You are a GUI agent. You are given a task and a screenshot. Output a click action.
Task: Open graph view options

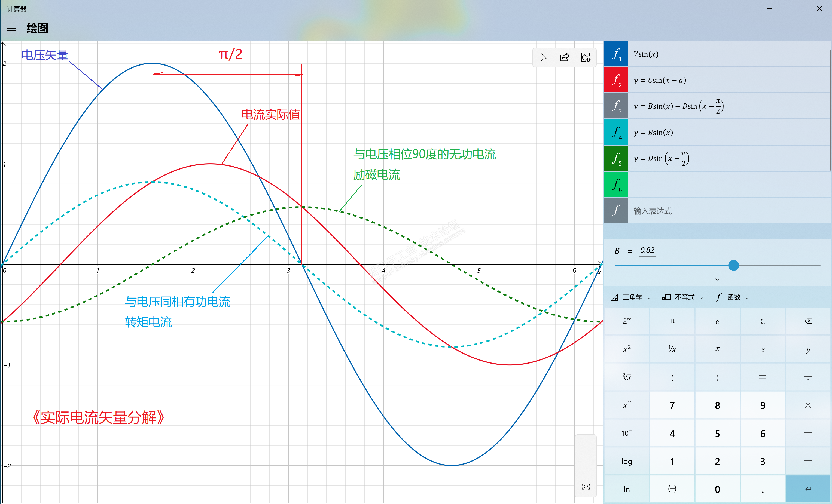(x=586, y=57)
